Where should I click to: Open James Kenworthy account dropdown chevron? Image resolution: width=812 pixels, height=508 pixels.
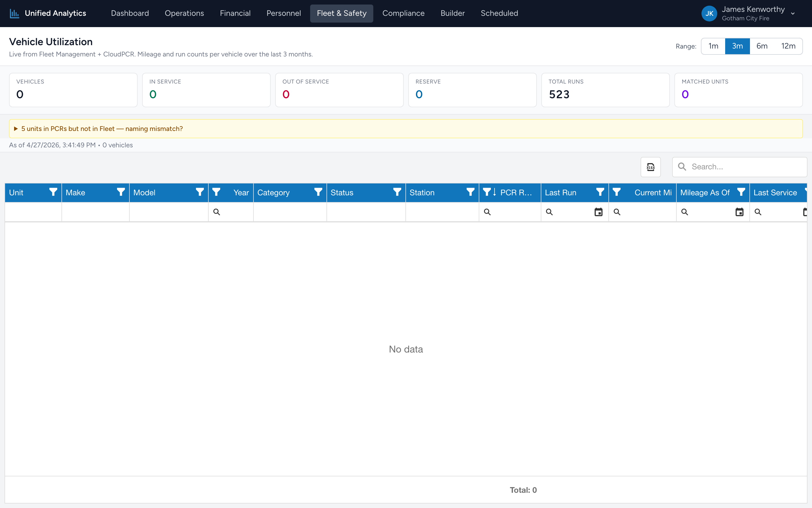pos(793,14)
